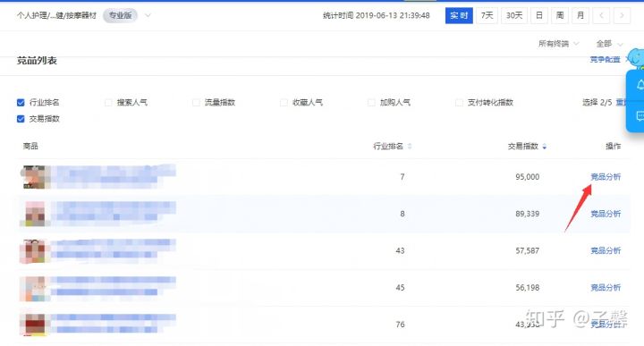
Task: Choose the 周 period tab
Action: coord(560,15)
